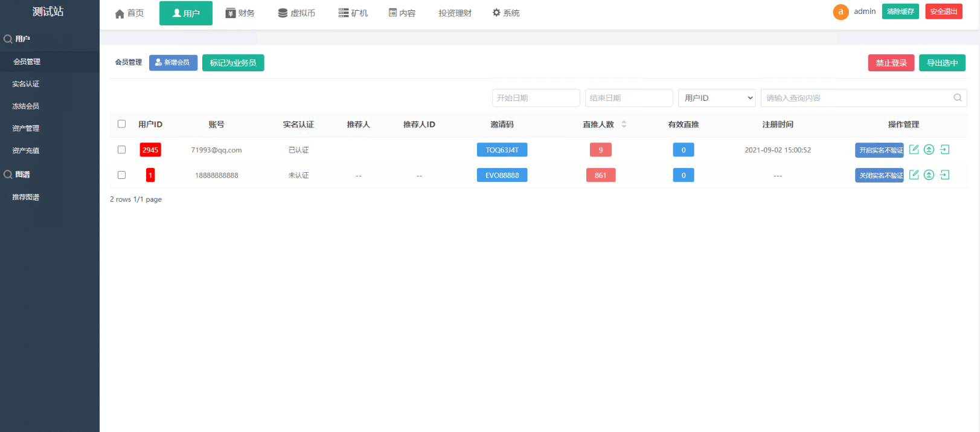
Task: Click the orange admin avatar icon
Action: [x=841, y=12]
